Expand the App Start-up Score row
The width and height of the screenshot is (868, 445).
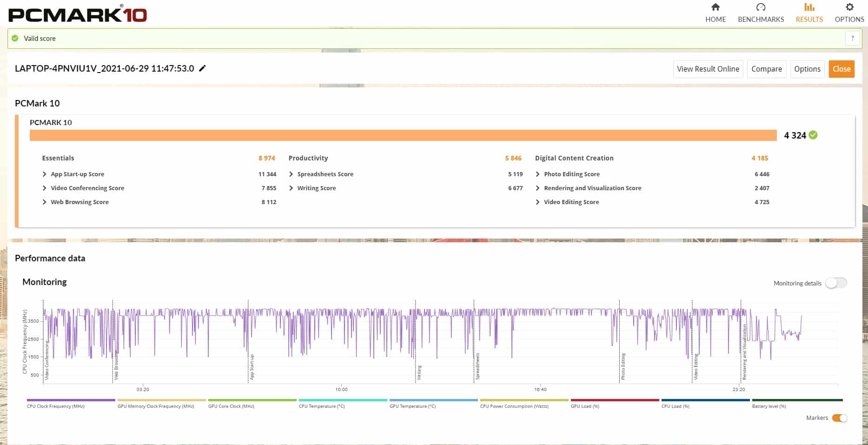click(45, 174)
